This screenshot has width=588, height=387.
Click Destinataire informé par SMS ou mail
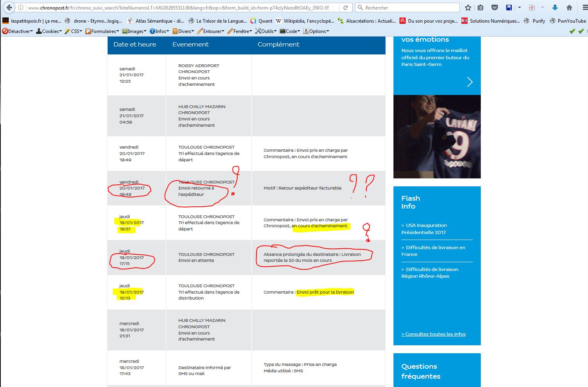(x=204, y=371)
